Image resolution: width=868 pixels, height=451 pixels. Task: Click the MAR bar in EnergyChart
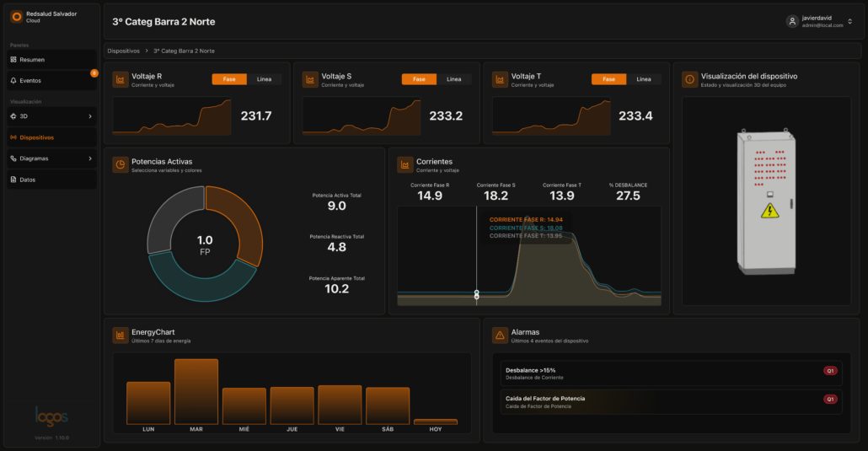tap(196, 392)
